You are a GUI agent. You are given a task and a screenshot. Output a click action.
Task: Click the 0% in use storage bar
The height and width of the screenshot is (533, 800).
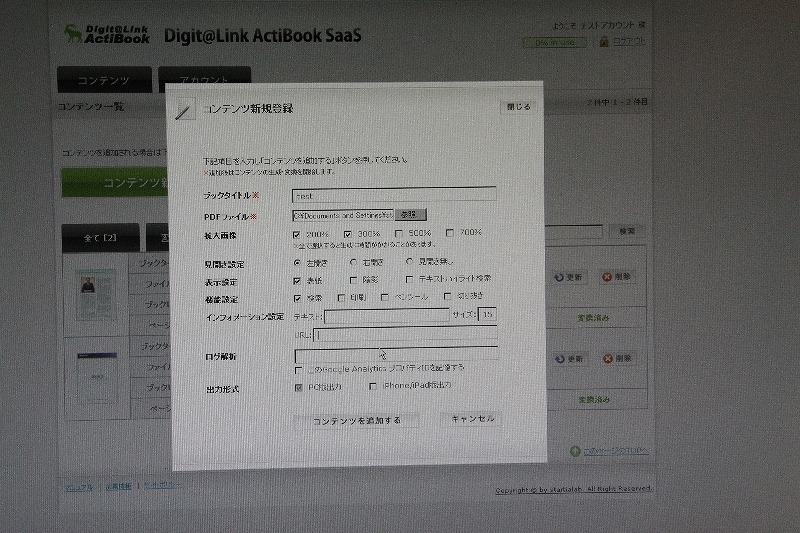pos(555,43)
